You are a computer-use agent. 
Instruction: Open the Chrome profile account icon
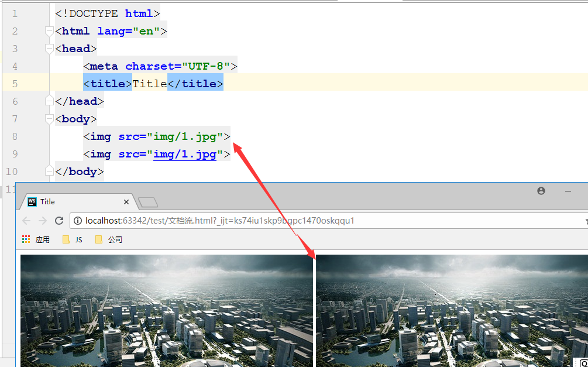(541, 191)
